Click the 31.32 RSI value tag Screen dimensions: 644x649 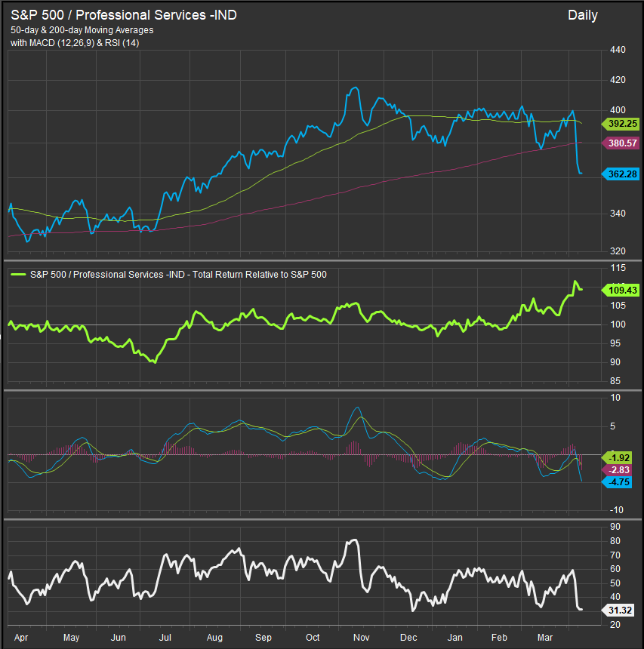pos(619,610)
